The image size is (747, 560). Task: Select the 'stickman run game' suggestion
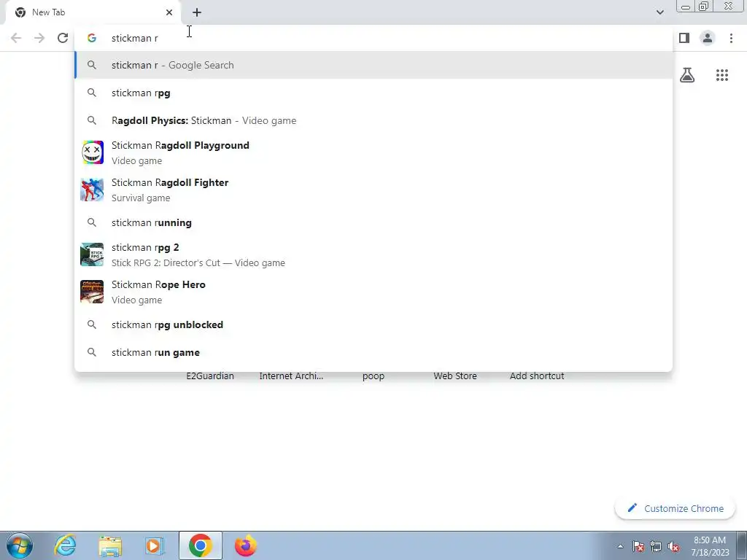(x=373, y=352)
